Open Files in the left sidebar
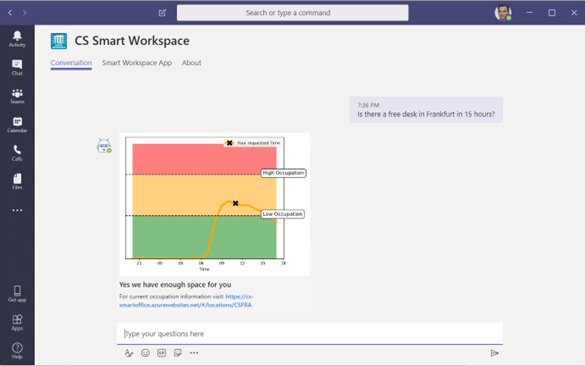Screen dimensions: 585x366 [x=17, y=181]
